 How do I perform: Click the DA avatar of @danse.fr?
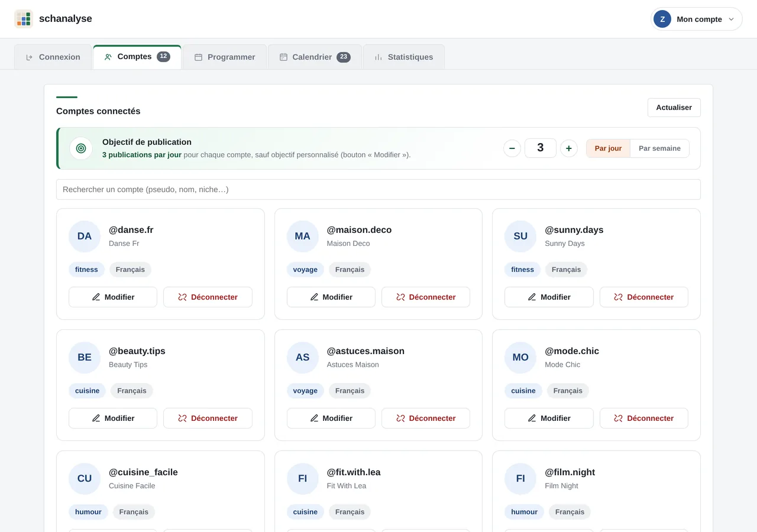point(85,236)
